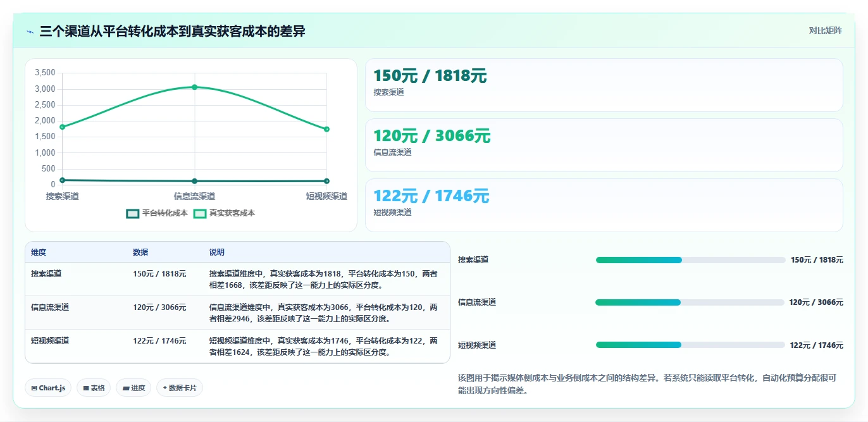Select the 短视频渠道 table row cell

[50, 341]
